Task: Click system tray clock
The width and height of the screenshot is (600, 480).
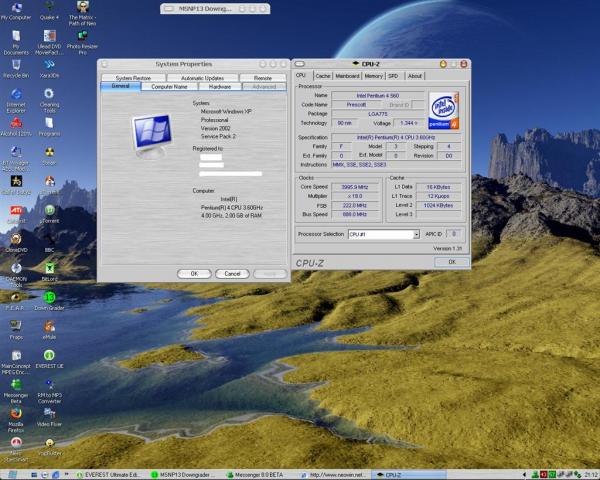Action: pos(590,475)
